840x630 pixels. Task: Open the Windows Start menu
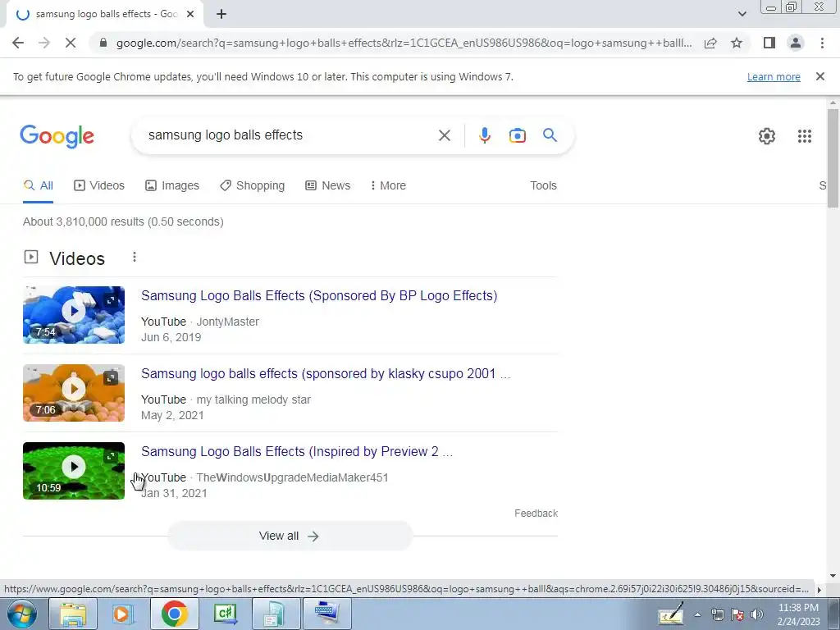point(21,614)
